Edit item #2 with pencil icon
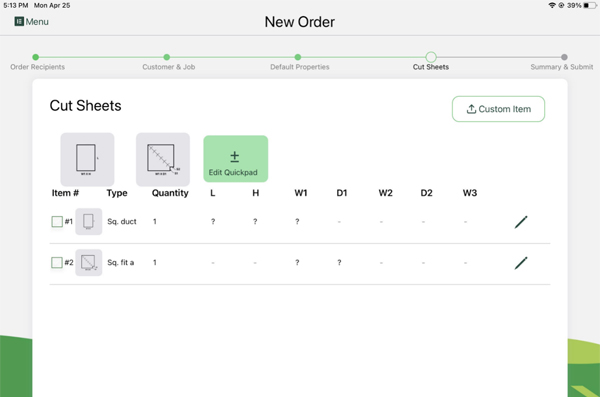The height and width of the screenshot is (397, 600). (521, 263)
